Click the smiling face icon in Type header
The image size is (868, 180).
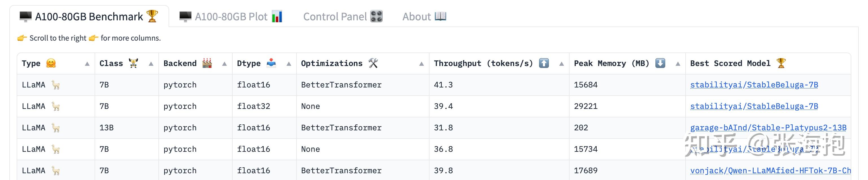(51, 63)
